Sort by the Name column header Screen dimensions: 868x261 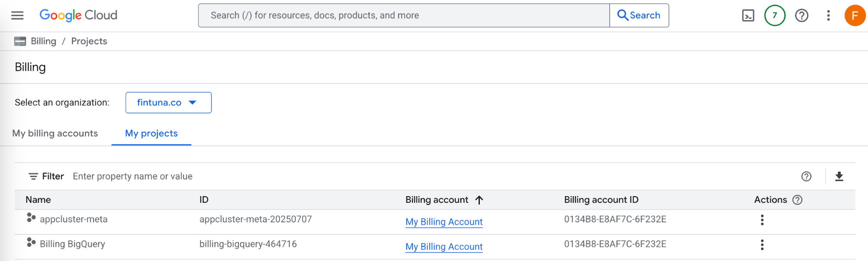(38, 200)
